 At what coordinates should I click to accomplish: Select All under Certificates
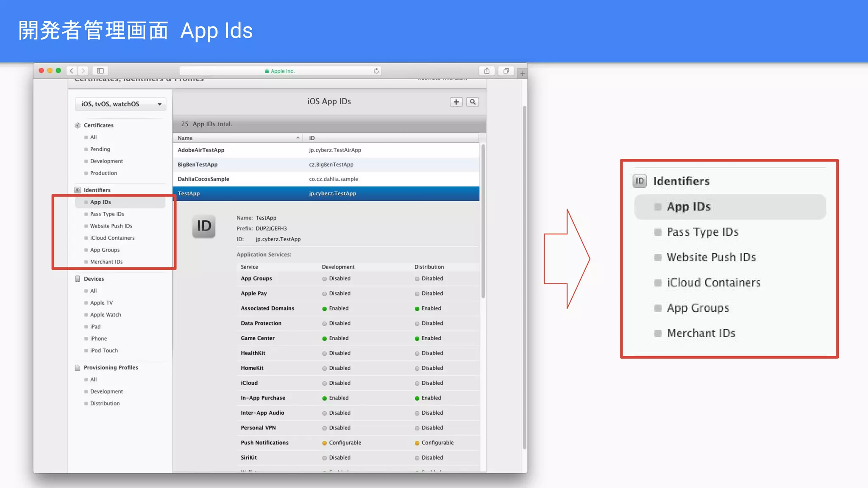[x=93, y=137]
